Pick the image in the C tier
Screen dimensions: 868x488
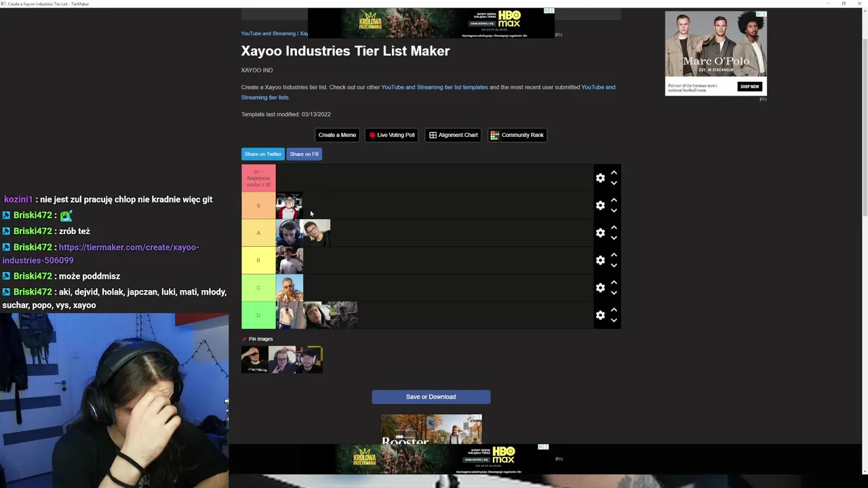290,287
